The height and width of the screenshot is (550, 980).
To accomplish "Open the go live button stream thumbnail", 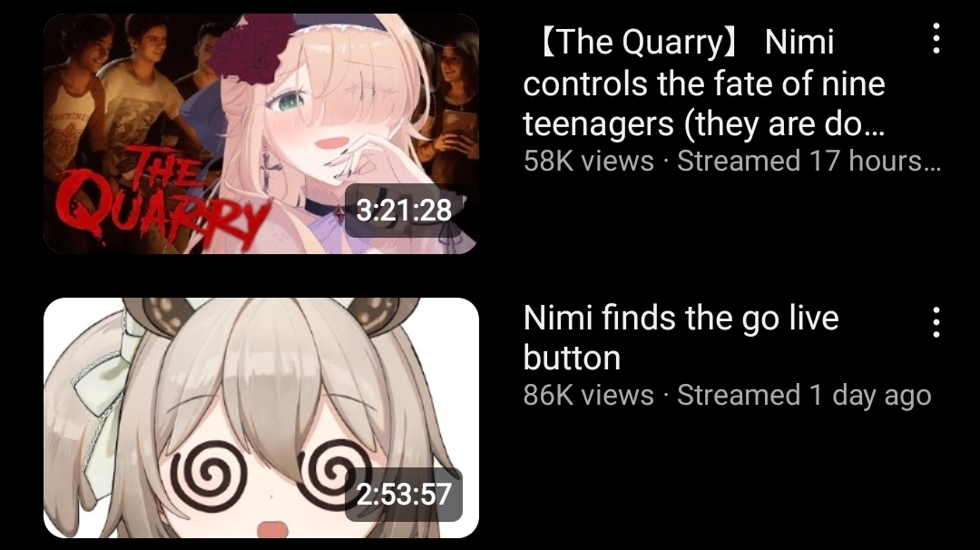I will (x=261, y=417).
